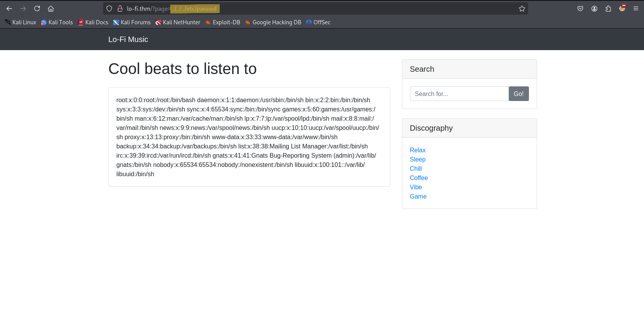
Task: Click the forward navigation arrow
Action: point(23,8)
